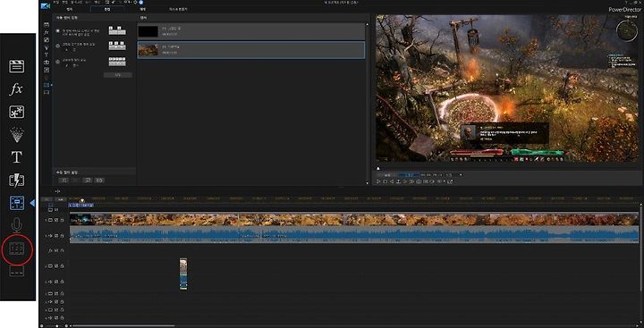The width and height of the screenshot is (644, 328).
Task: Select the main video clip on track 1
Action: 354,219
